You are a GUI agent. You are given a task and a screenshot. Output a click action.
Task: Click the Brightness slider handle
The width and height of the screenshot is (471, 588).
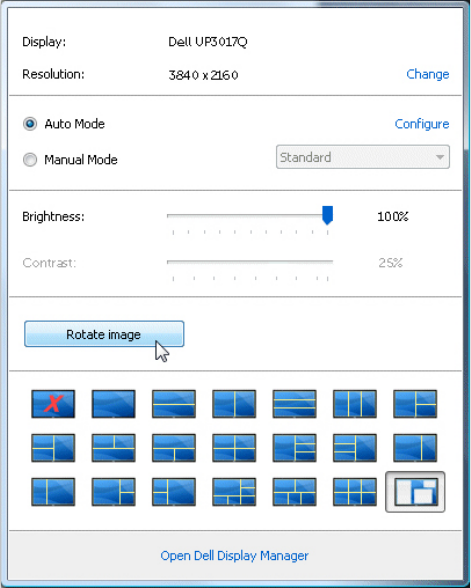[327, 215]
